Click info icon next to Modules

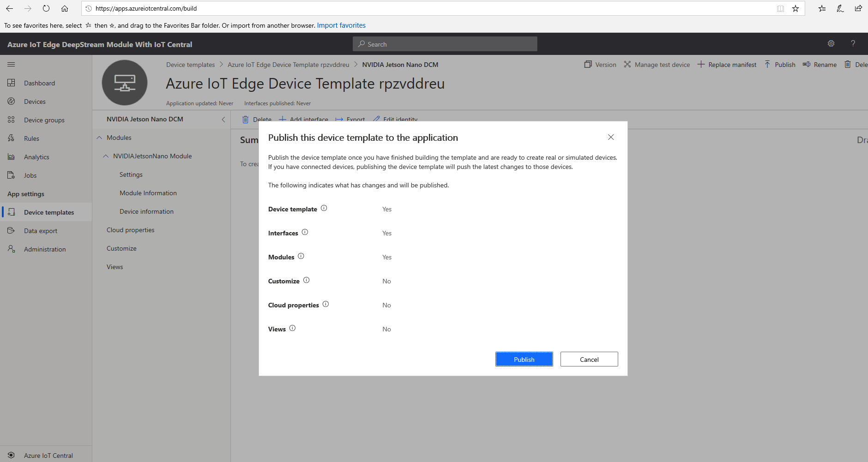click(x=301, y=256)
